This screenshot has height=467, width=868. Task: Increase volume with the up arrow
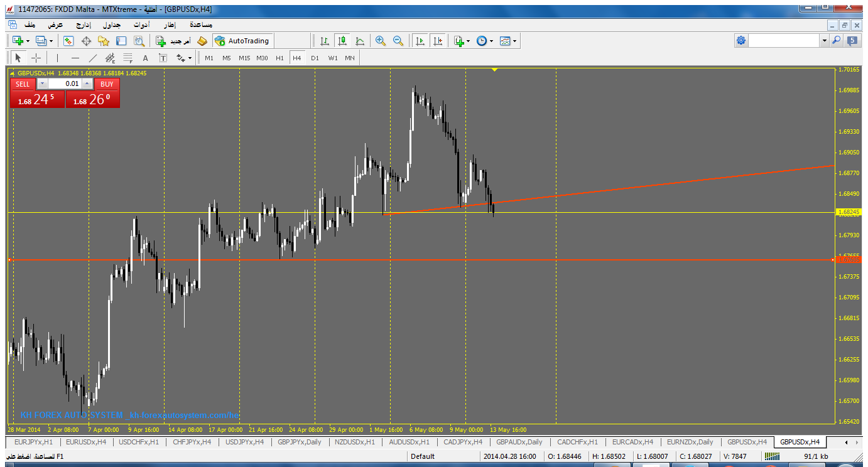point(87,83)
